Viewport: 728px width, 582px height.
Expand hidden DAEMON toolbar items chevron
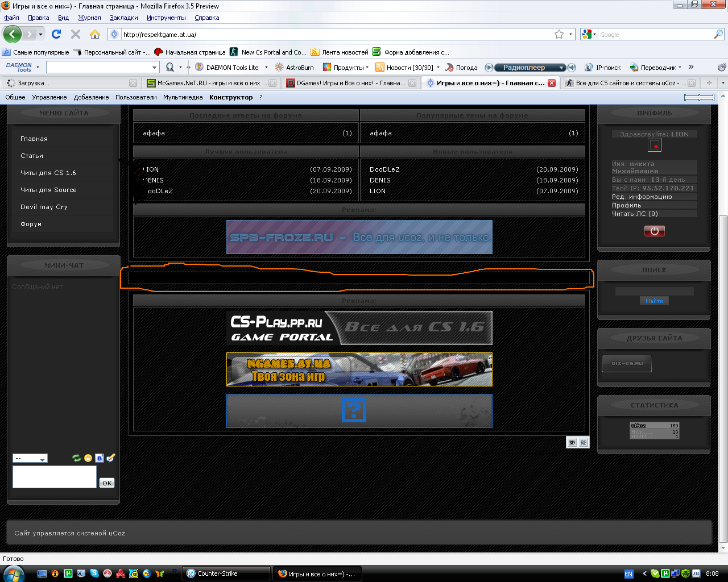tap(691, 67)
